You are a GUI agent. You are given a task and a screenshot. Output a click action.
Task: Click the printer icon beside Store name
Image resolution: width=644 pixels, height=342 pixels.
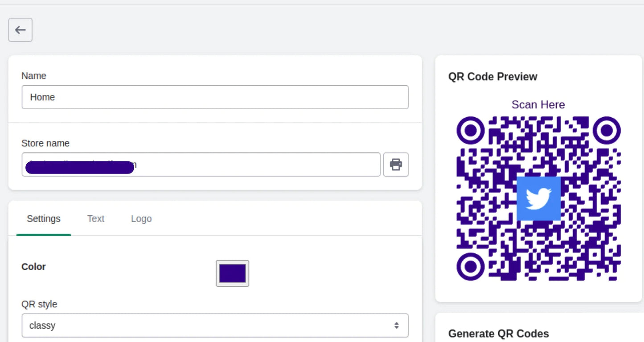point(396,165)
